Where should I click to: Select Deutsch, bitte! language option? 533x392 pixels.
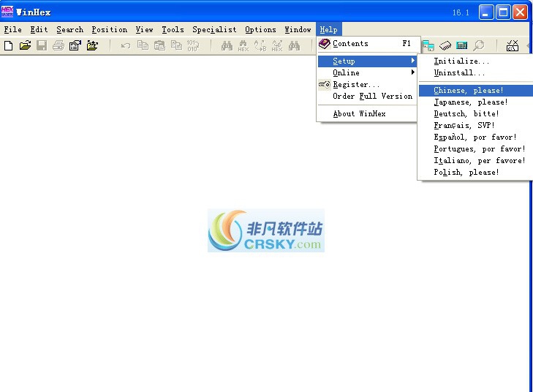click(x=476, y=113)
